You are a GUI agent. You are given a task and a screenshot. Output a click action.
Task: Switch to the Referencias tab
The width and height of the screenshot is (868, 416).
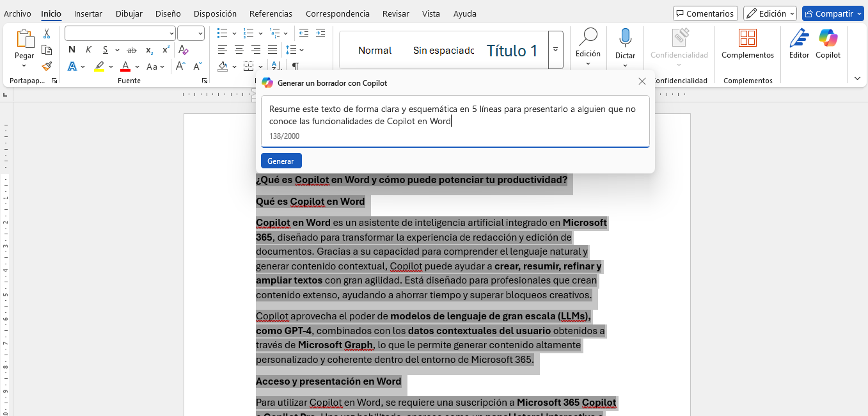(271, 13)
